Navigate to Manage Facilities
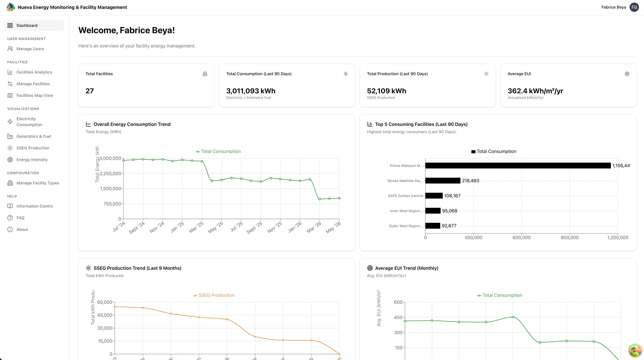 (34, 84)
